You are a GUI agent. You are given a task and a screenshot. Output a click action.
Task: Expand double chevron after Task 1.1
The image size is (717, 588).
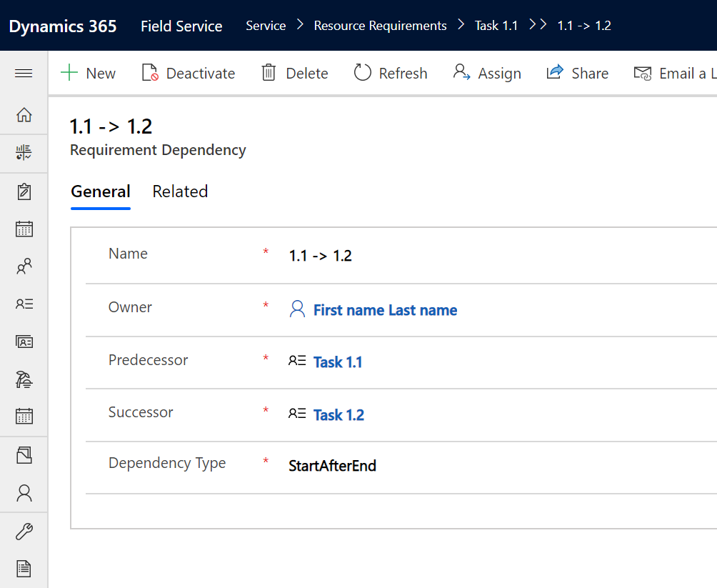[x=538, y=25]
